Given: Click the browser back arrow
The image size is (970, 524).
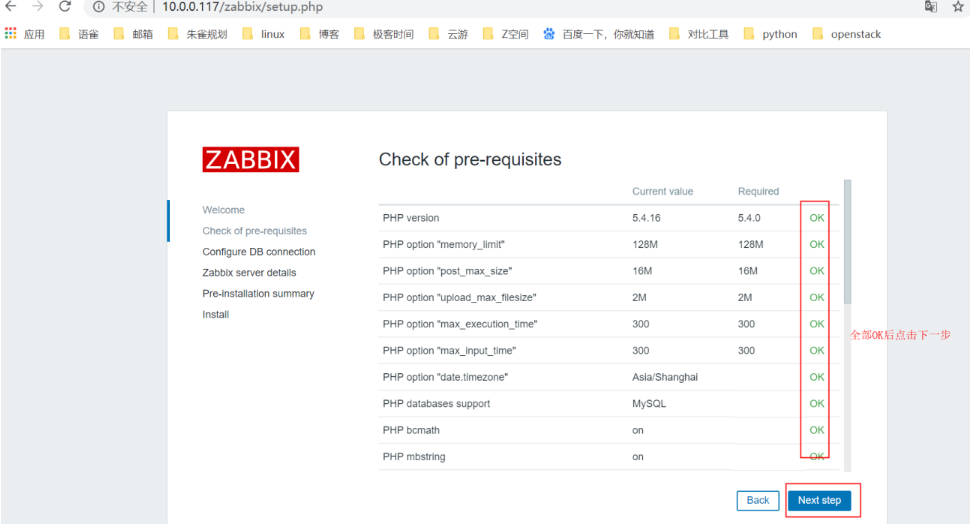Looking at the screenshot, I should coord(11,7).
